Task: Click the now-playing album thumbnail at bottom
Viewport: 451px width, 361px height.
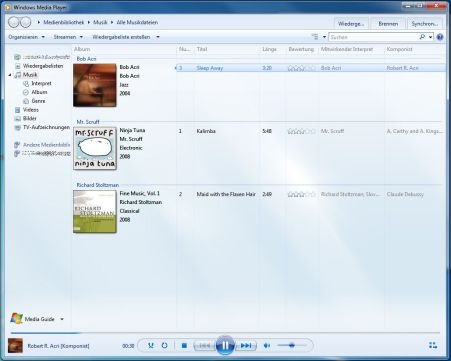Action: click(15, 345)
